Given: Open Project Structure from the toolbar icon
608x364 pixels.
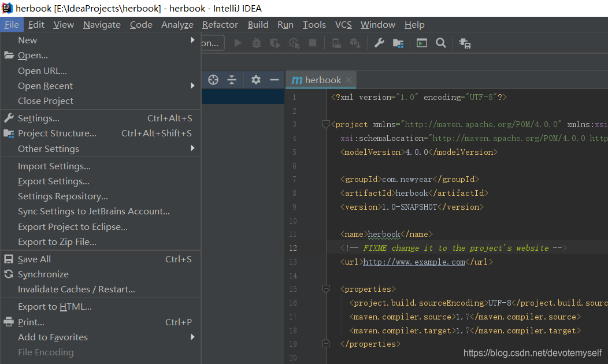Looking at the screenshot, I should [398, 43].
